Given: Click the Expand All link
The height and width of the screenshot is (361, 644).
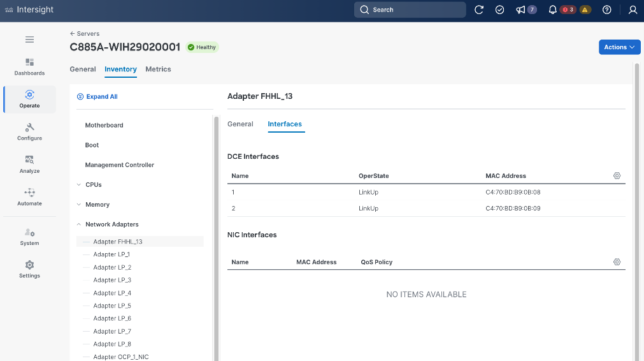Looking at the screenshot, I should pos(101,97).
